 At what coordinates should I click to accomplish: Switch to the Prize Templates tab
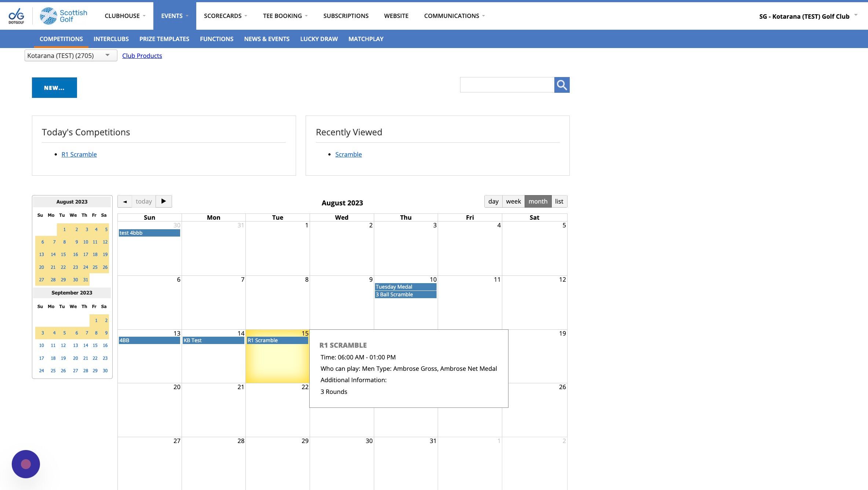(164, 39)
